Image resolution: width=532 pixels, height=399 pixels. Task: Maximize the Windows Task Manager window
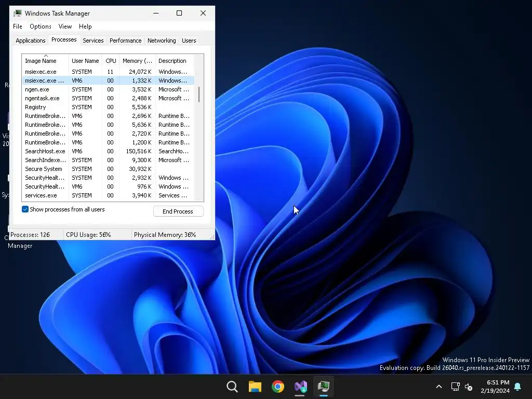(x=179, y=13)
